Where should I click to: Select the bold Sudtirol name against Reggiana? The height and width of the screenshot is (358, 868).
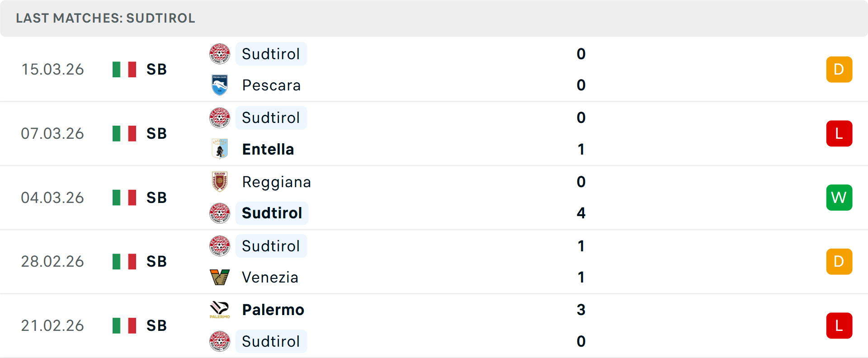[x=272, y=213]
